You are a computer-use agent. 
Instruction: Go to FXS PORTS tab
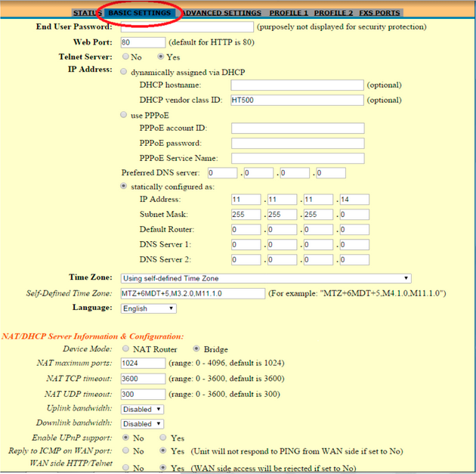379,13
